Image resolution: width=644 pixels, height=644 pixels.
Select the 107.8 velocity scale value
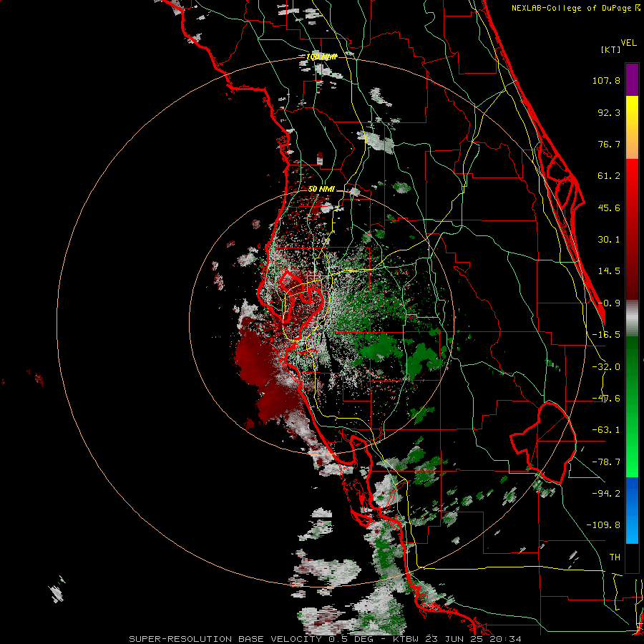(606, 80)
